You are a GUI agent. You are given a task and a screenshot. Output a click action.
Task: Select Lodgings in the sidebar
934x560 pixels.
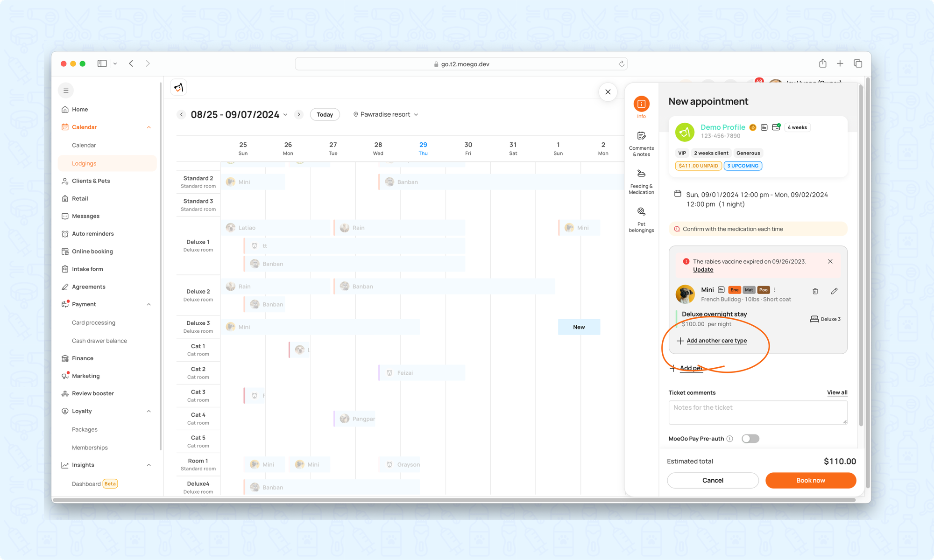tap(84, 163)
